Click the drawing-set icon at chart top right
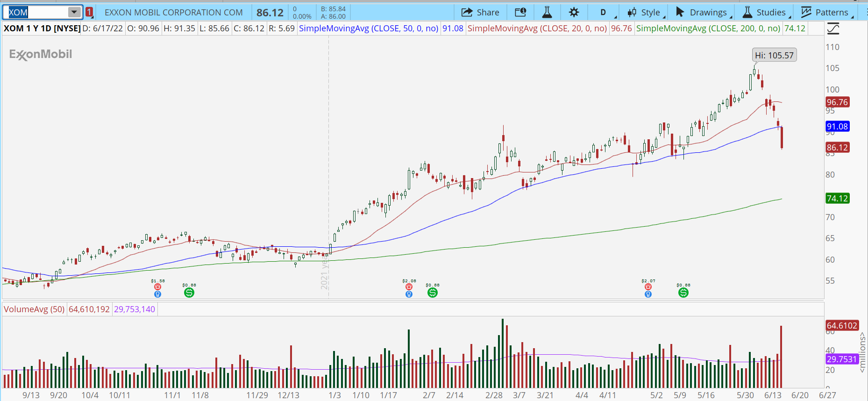The width and height of the screenshot is (868, 401). click(833, 29)
